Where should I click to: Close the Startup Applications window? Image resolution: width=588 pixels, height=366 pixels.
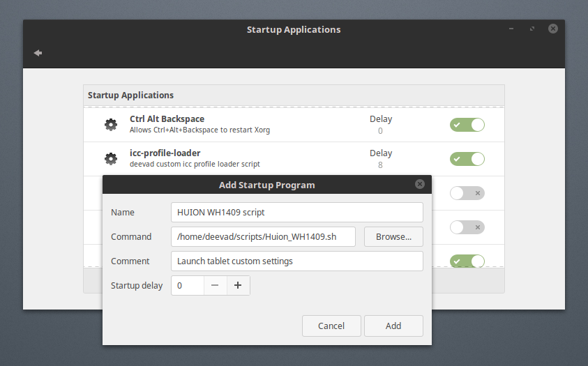pyautogui.click(x=552, y=29)
